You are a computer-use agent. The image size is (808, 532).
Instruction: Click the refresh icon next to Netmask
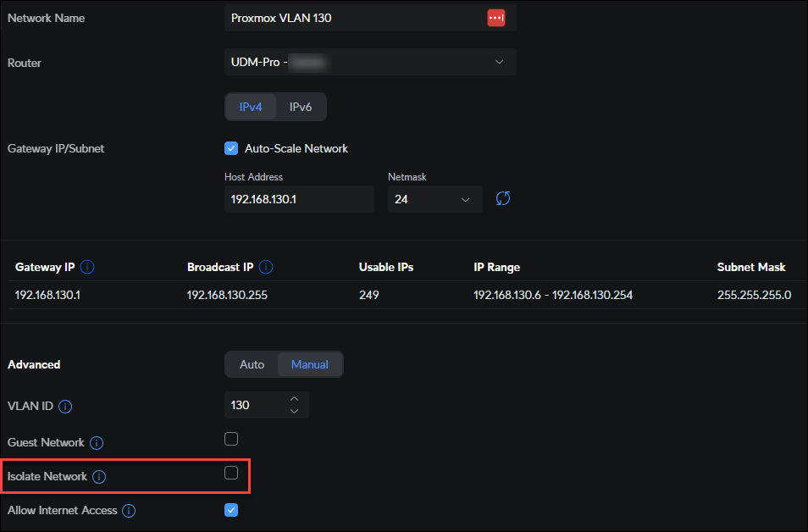click(x=503, y=199)
